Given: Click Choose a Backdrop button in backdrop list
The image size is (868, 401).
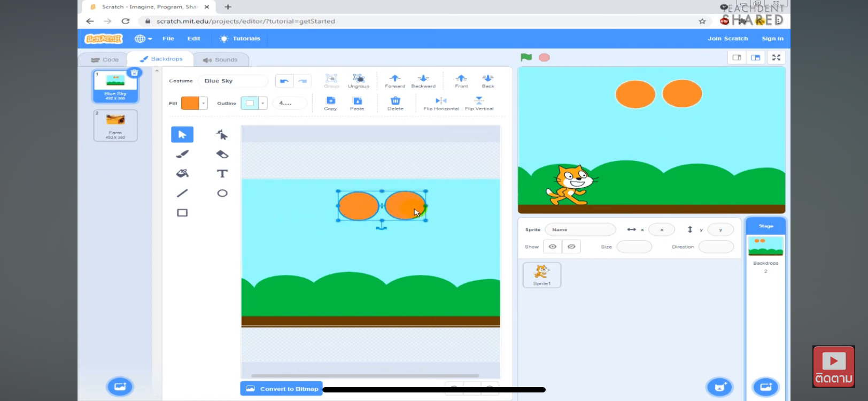Looking at the screenshot, I should click(x=120, y=387).
